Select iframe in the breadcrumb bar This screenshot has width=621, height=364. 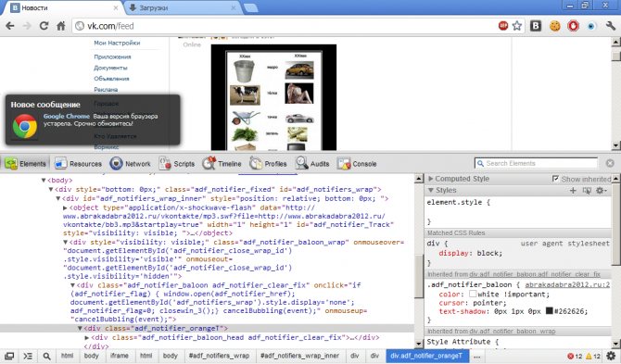(x=120, y=356)
